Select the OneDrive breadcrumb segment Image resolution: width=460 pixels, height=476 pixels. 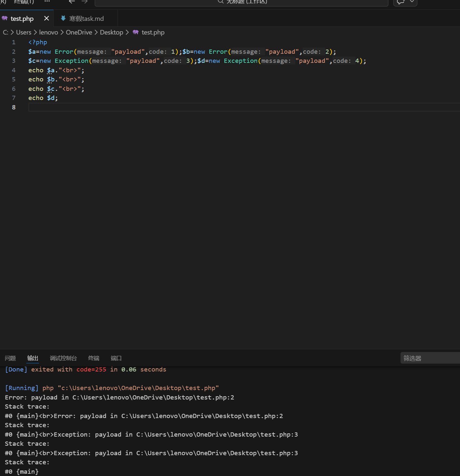(x=79, y=32)
